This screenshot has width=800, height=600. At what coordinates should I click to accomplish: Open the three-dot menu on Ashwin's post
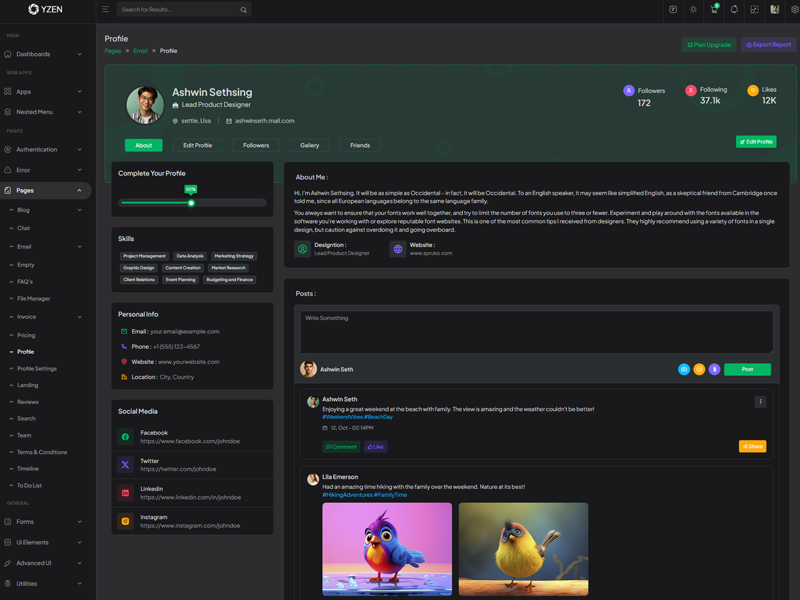coord(760,402)
